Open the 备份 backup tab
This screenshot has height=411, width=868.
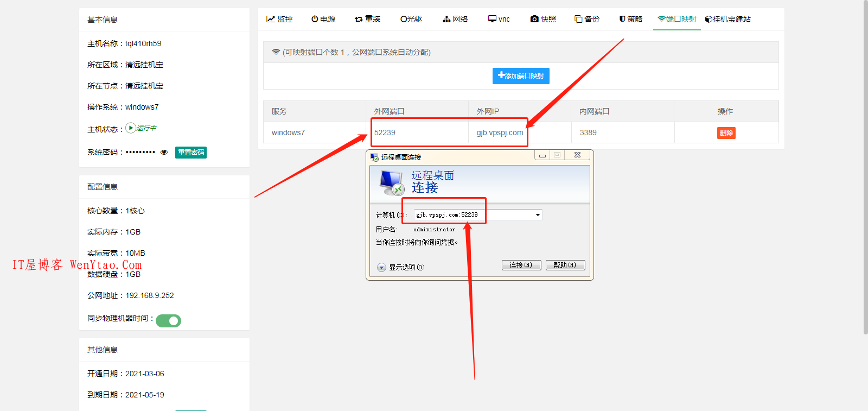[x=587, y=19]
